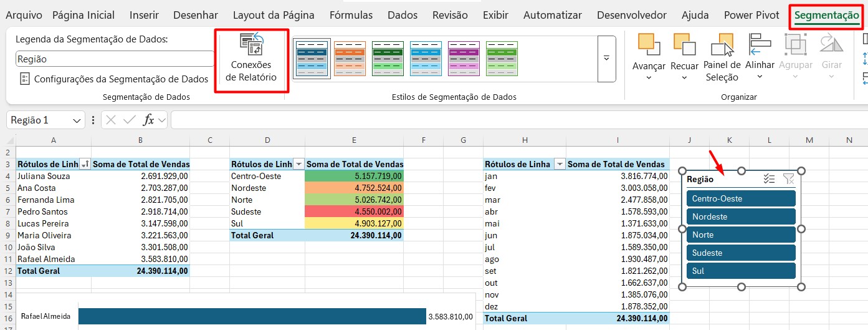868x330 pixels.
Task: Open filter dropdown for column H Rótulos de Linha
Action: [560, 164]
